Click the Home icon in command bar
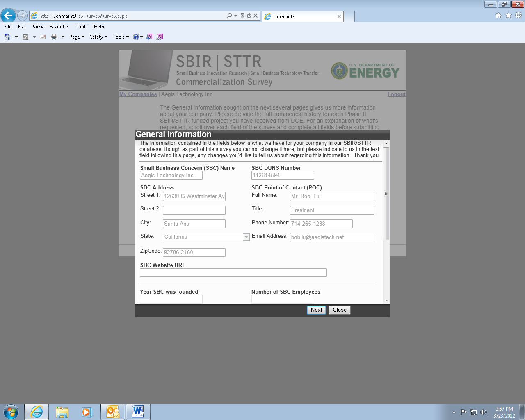525x420 pixels. [x=7, y=37]
